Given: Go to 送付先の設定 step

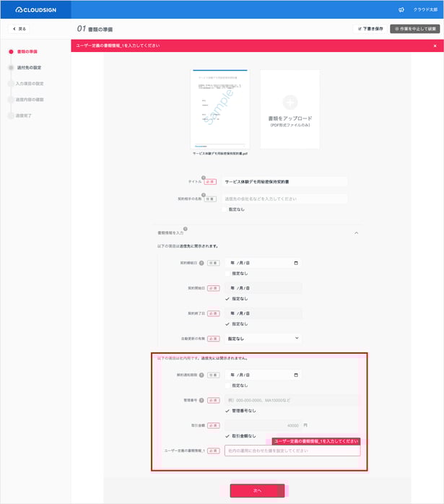Looking at the screenshot, I should (28, 67).
